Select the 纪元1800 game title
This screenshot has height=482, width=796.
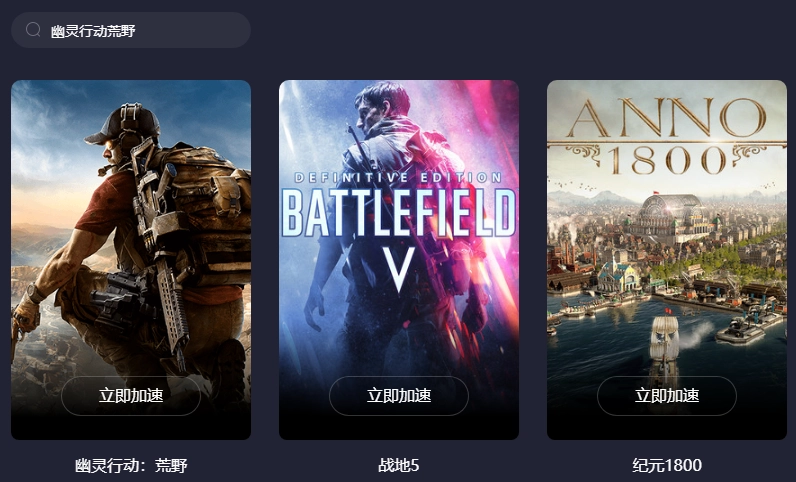(667, 465)
